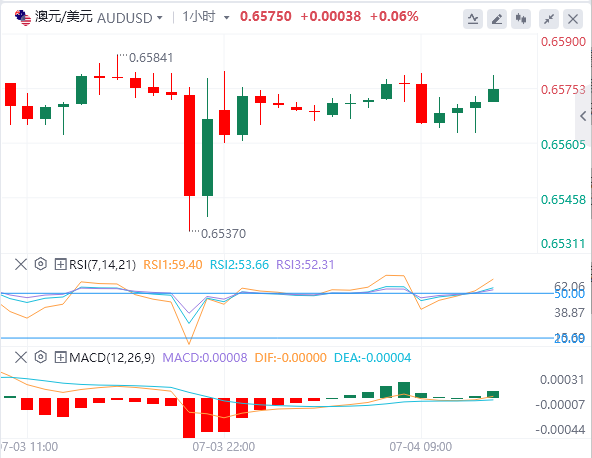Open the indicator line chart tool
The height and width of the screenshot is (458, 592).
473,19
